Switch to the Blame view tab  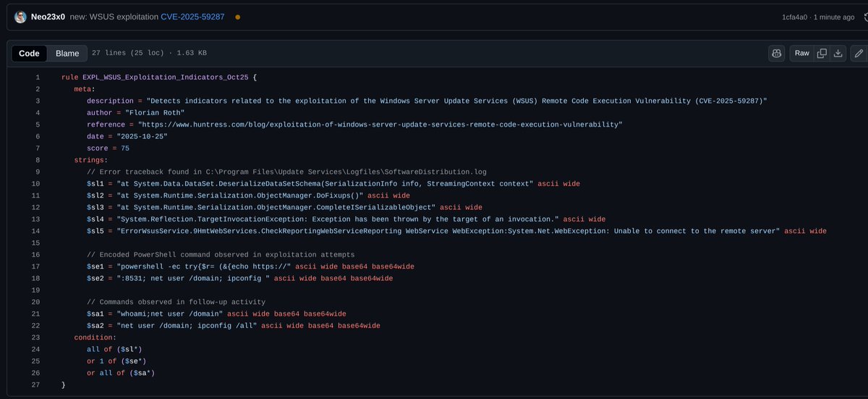point(67,53)
